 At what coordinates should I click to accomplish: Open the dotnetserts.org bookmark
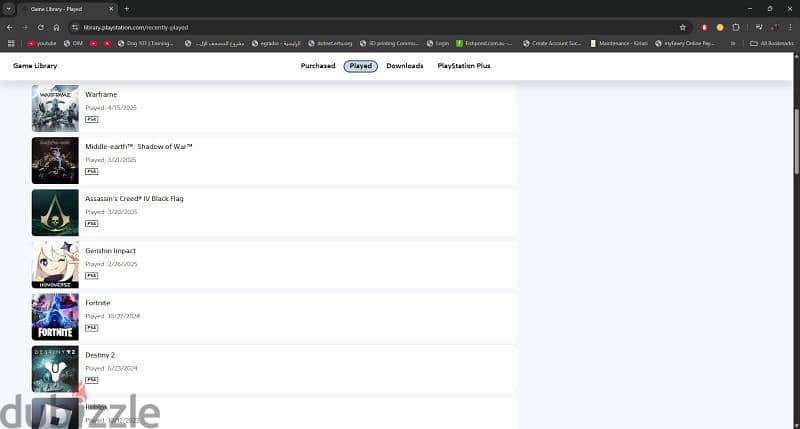[330, 44]
